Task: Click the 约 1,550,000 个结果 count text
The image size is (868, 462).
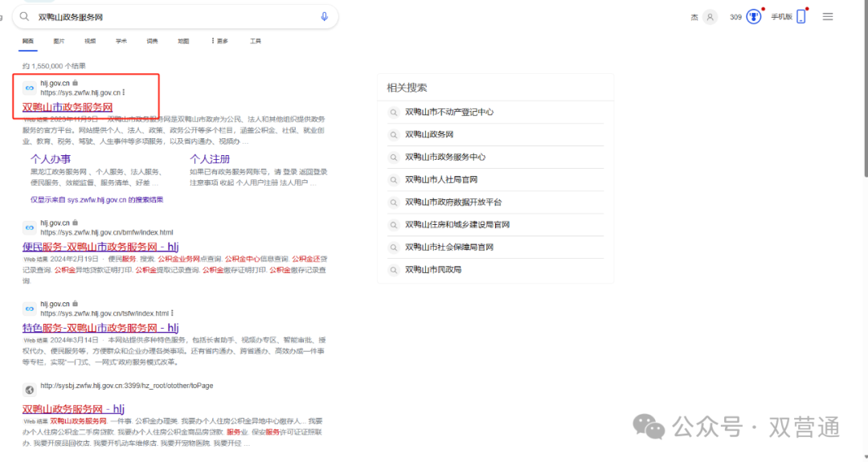Action: click(55, 66)
